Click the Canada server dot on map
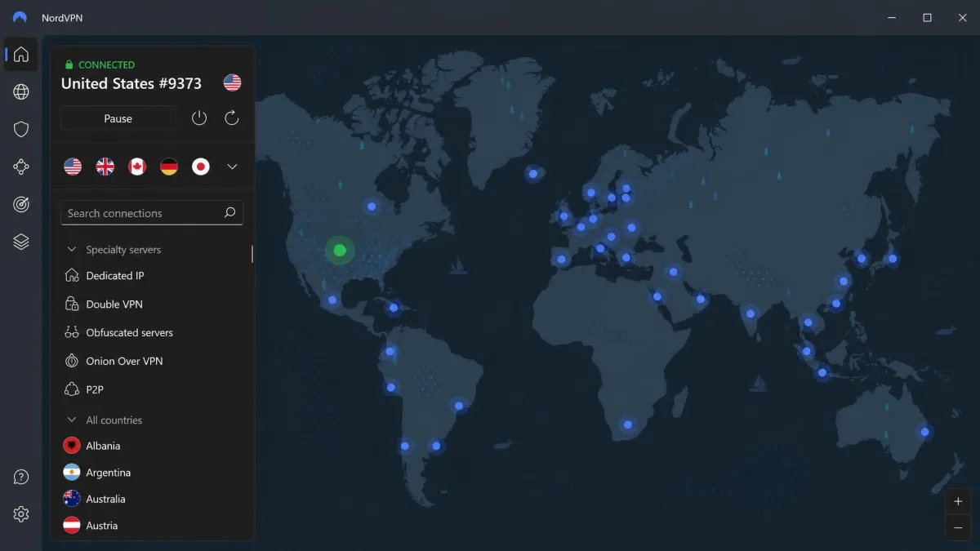The image size is (980, 551). tap(372, 207)
